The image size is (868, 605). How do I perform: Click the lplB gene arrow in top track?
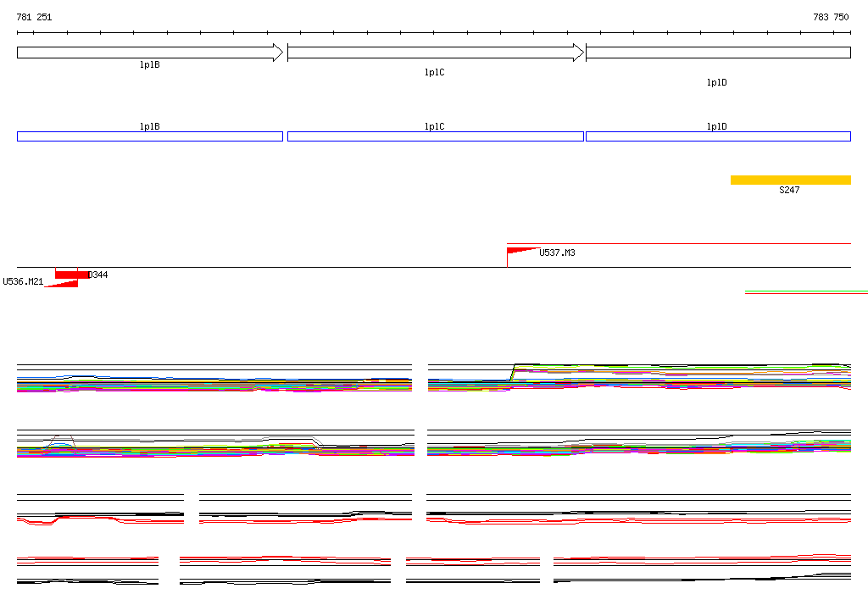pyautogui.click(x=150, y=53)
